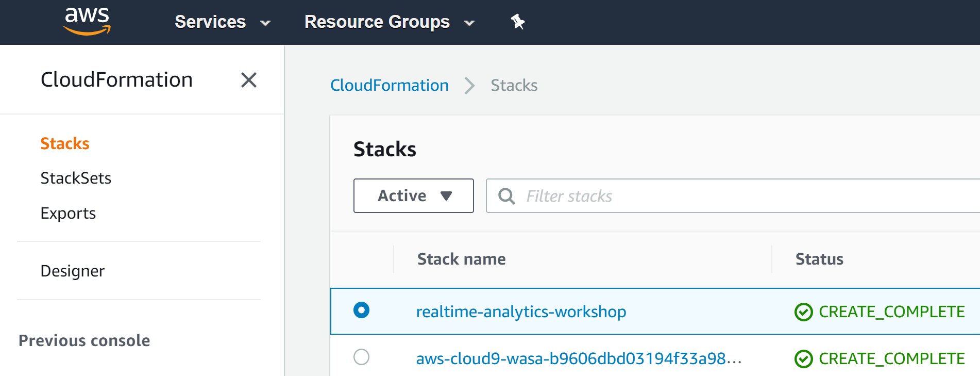Screen dimensions: 980x376
Task: Click the breadcrumb chevron separator icon
Action: click(469, 86)
